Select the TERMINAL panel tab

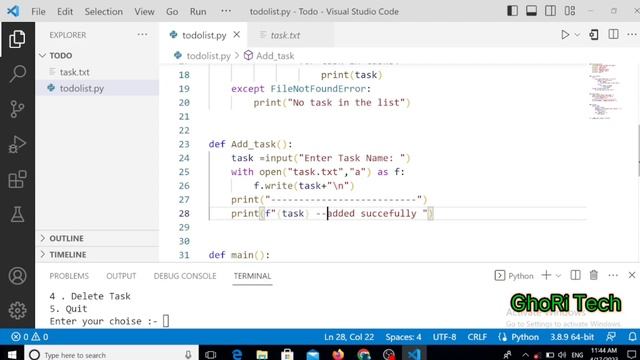[x=252, y=276]
